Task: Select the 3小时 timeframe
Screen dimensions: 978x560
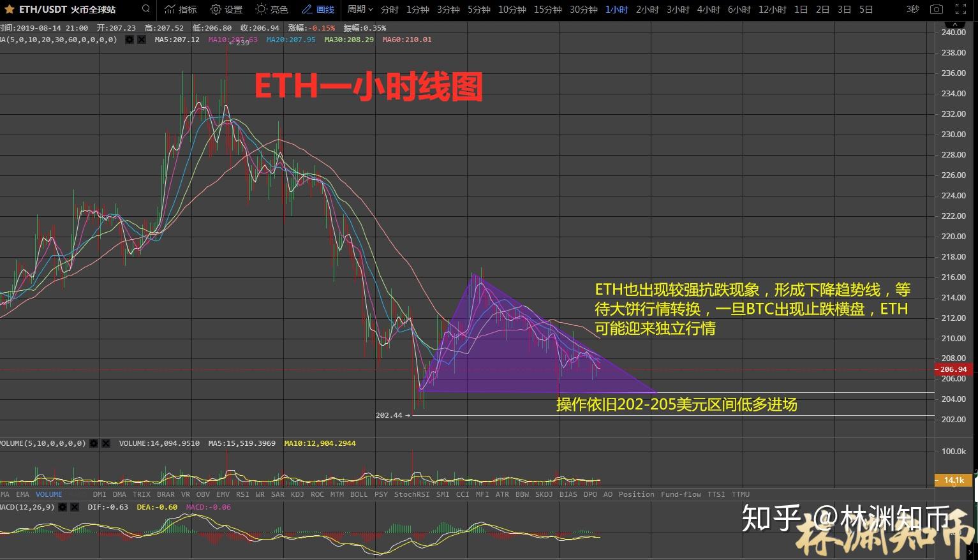Action: (678, 10)
